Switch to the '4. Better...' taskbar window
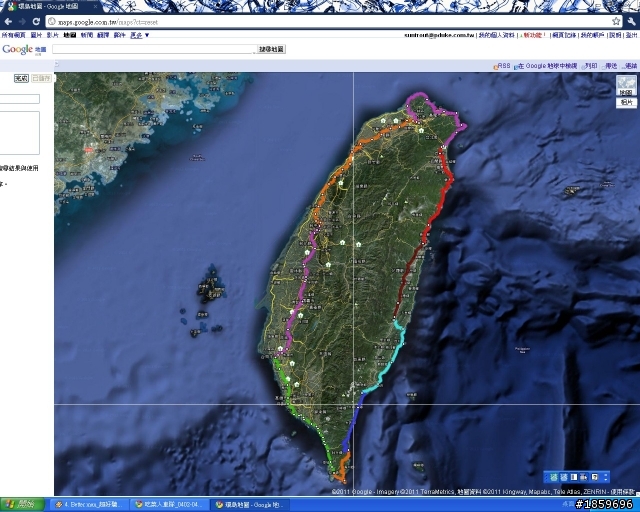Viewport: 640px width, 512px height. pyautogui.click(x=88, y=505)
